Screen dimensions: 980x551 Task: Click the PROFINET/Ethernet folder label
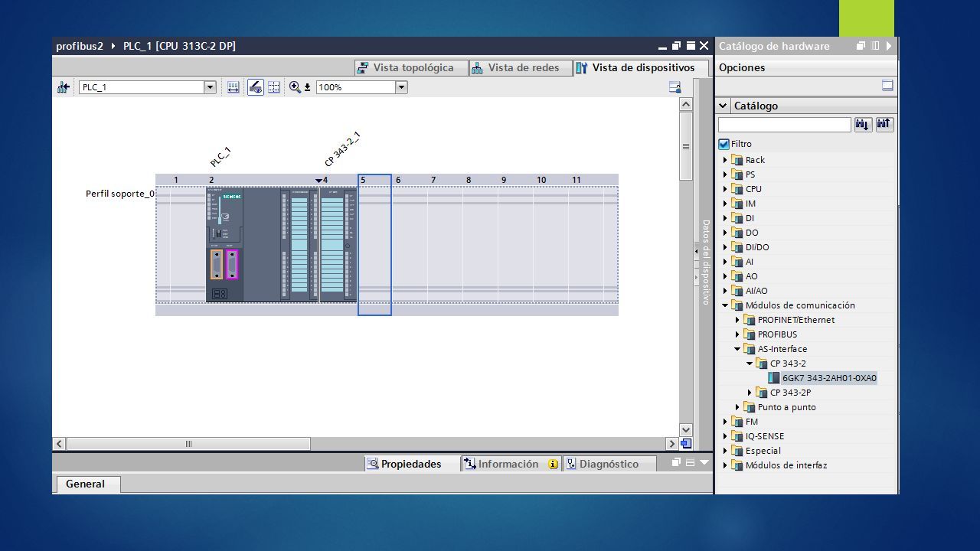[x=796, y=320]
